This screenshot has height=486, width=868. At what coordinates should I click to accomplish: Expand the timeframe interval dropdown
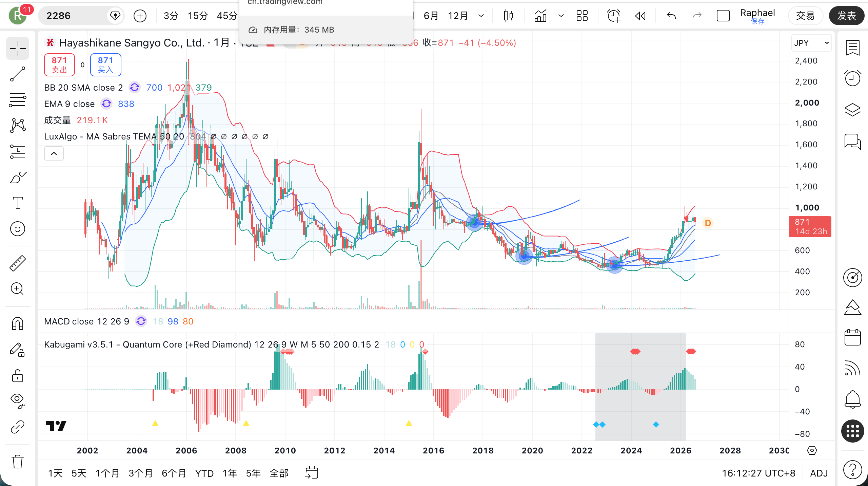(481, 16)
